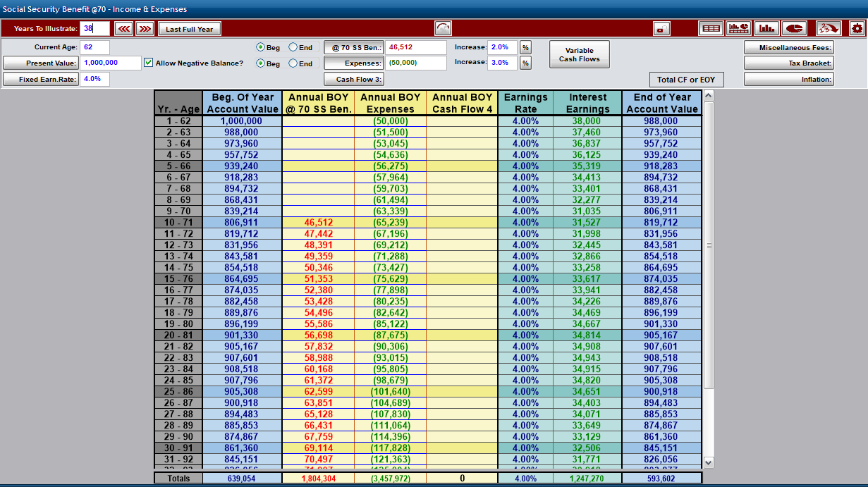Click beginning value 1,000,000 in row 1
Image resolution: width=868 pixels, height=487 pixels.
click(242, 121)
